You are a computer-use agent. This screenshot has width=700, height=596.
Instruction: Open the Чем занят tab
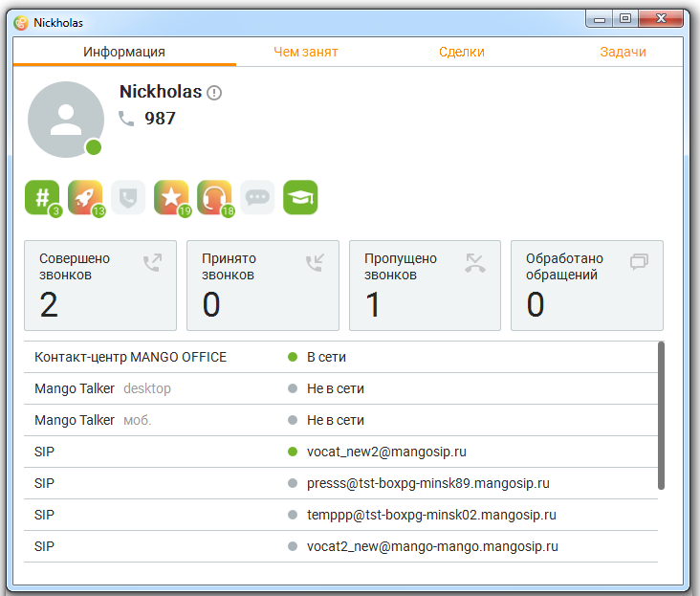(306, 52)
